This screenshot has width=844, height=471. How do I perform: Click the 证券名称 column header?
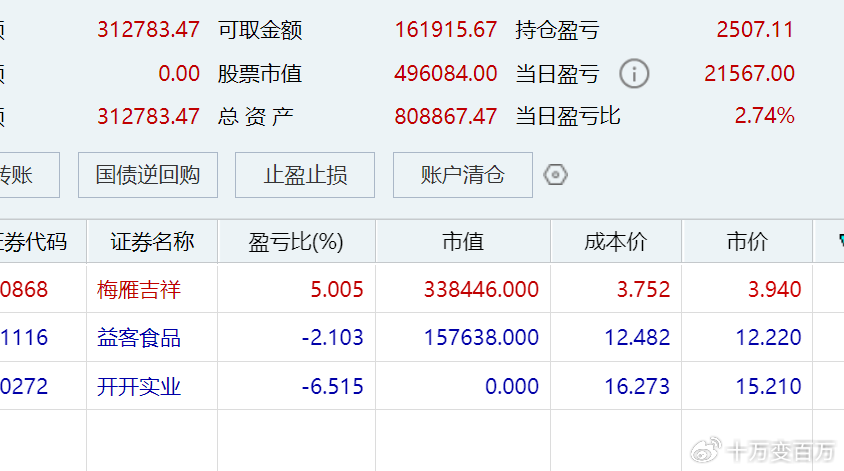pyautogui.click(x=152, y=241)
